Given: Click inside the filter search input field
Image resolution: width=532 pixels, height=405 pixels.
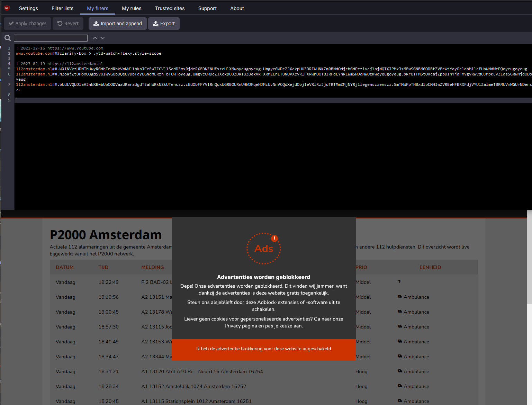Looking at the screenshot, I should (50, 38).
